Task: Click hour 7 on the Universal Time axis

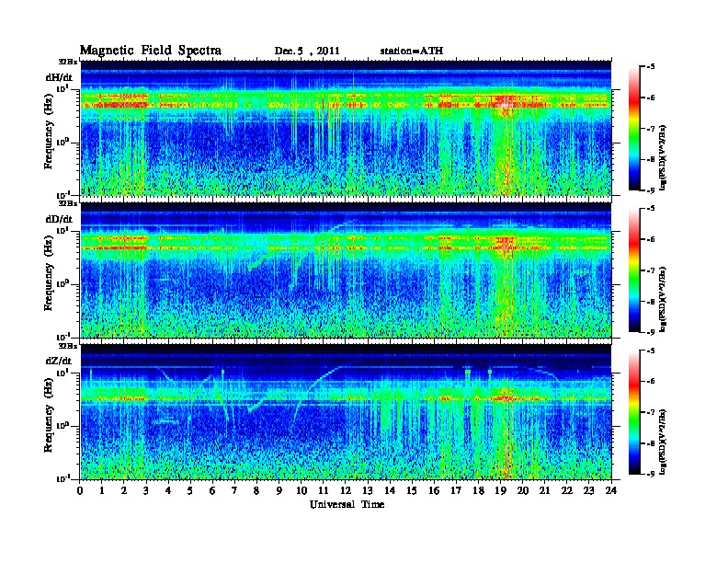Action: 234,491
